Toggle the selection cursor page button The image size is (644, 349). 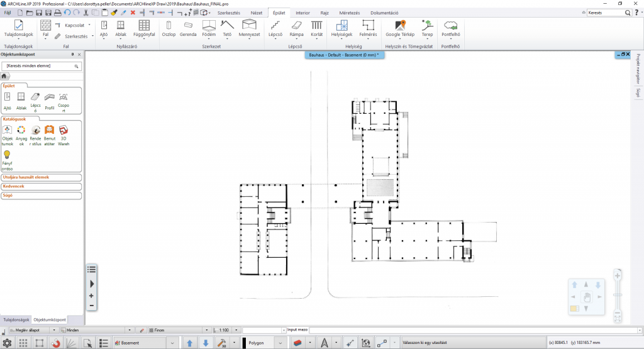(87, 343)
